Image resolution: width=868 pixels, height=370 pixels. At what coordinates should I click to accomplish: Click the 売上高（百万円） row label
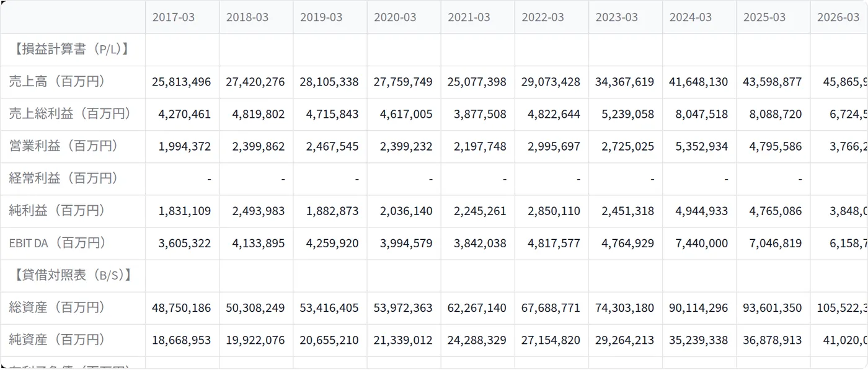tap(57, 82)
